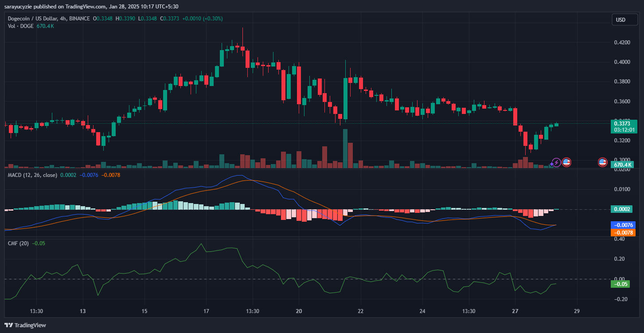Click the 0.4200 price axis level
This screenshot has height=333, width=644.
621,43
